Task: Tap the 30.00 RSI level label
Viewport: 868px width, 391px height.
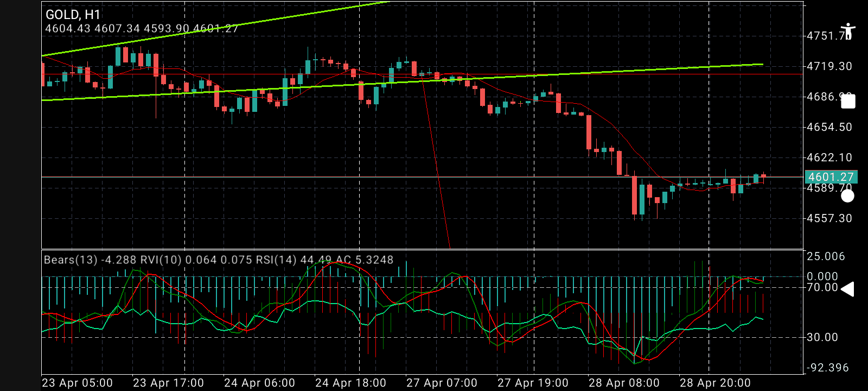Action: [x=822, y=337]
